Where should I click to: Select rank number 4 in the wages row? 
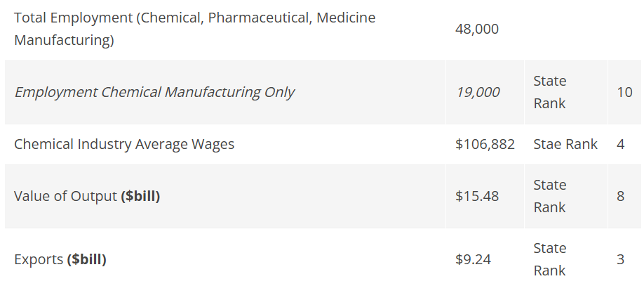(x=620, y=144)
